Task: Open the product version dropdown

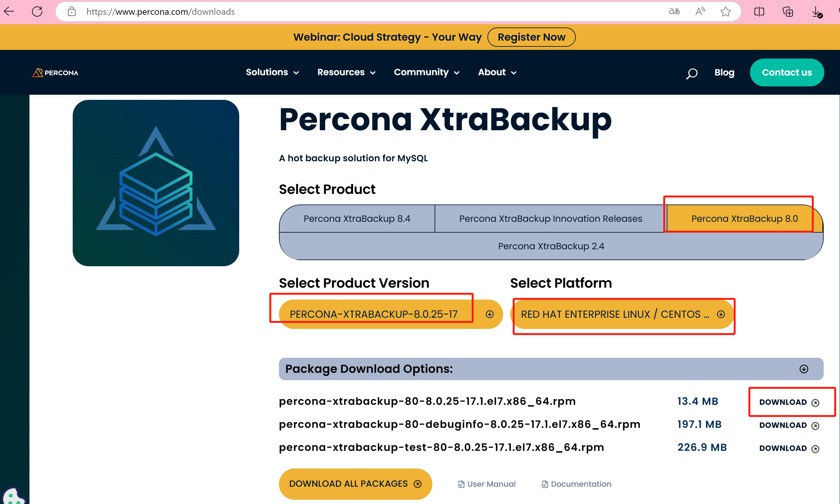Action: pyautogui.click(x=390, y=314)
